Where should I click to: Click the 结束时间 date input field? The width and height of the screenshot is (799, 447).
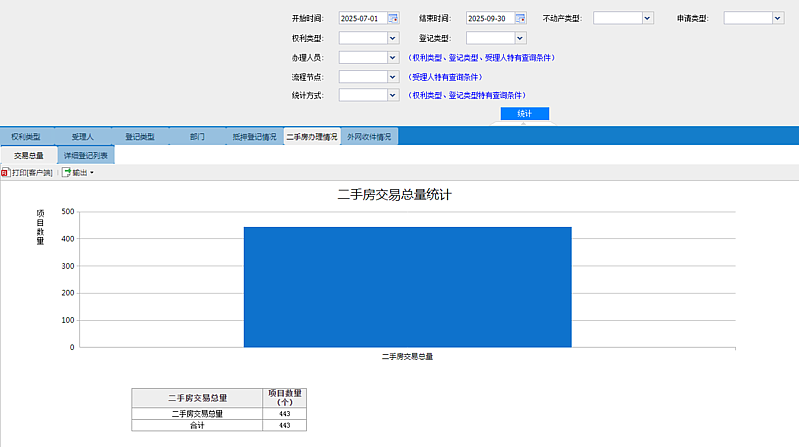click(490, 18)
